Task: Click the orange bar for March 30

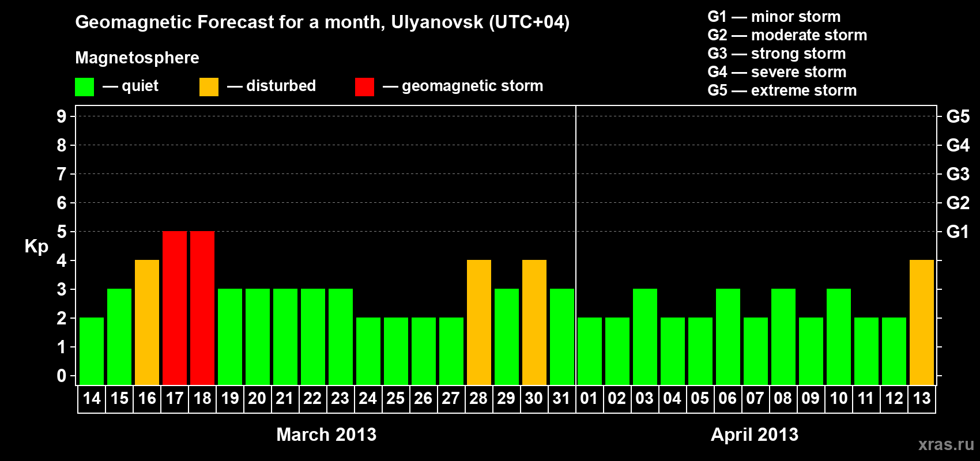Action: coord(534,322)
